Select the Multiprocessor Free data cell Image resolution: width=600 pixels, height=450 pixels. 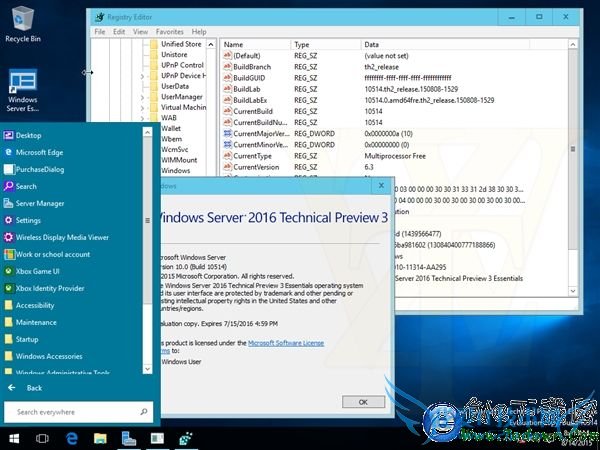395,156
